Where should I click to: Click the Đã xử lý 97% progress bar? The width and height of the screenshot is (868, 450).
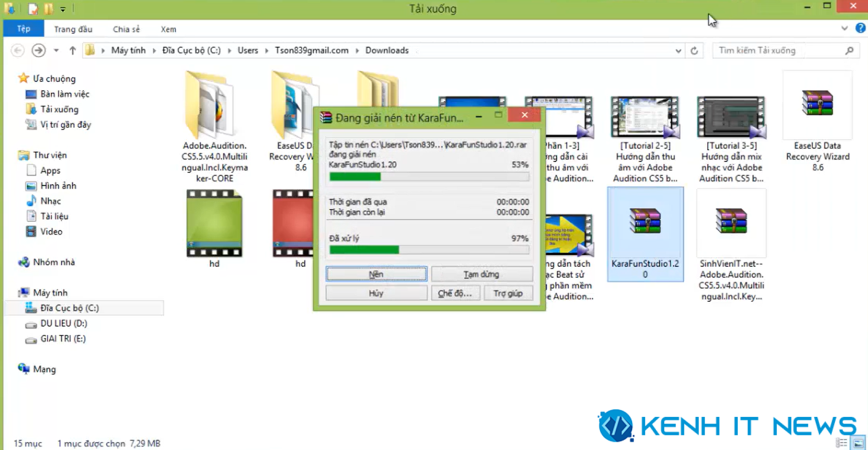point(429,250)
